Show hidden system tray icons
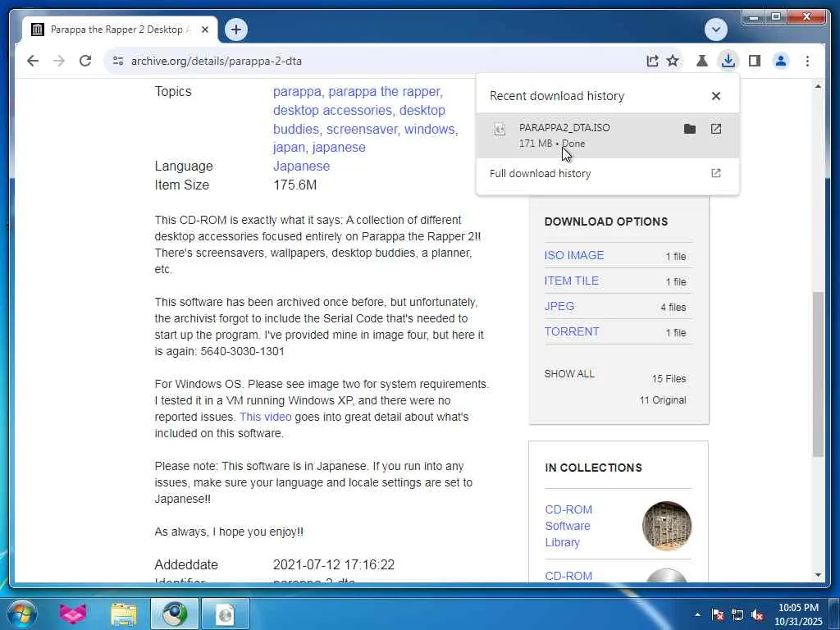 (x=697, y=614)
